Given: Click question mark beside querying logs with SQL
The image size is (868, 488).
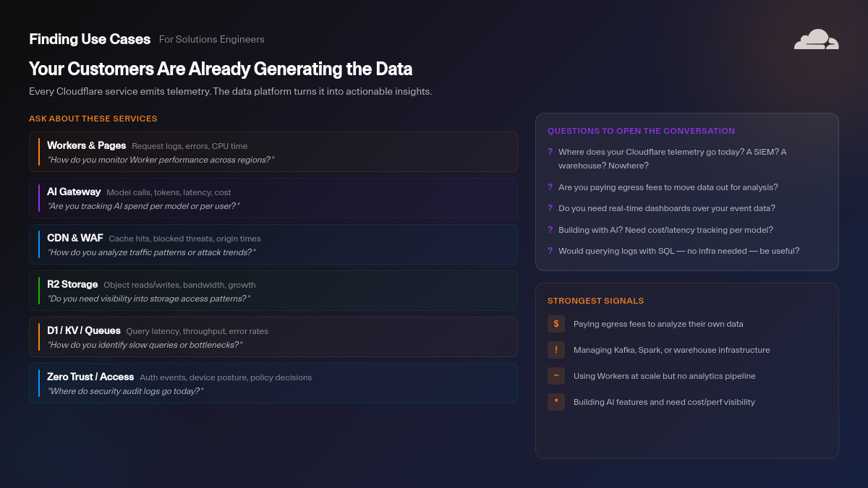Looking at the screenshot, I should pos(550,251).
